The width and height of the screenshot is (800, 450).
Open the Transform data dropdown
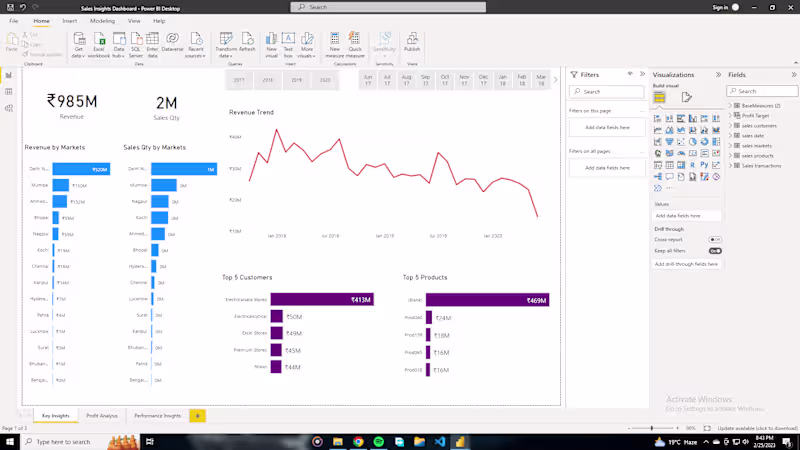click(x=226, y=45)
